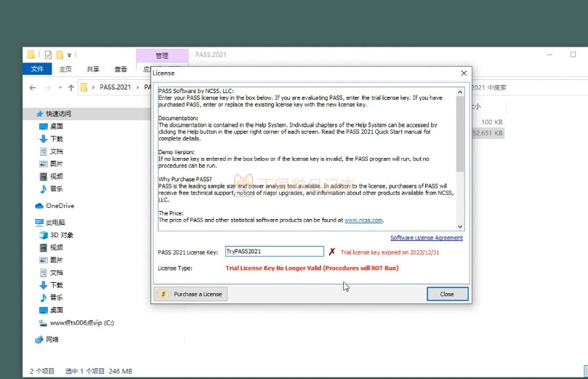
Task: Click the breadcrumb chevron after PASS.2021
Action: (x=137, y=87)
